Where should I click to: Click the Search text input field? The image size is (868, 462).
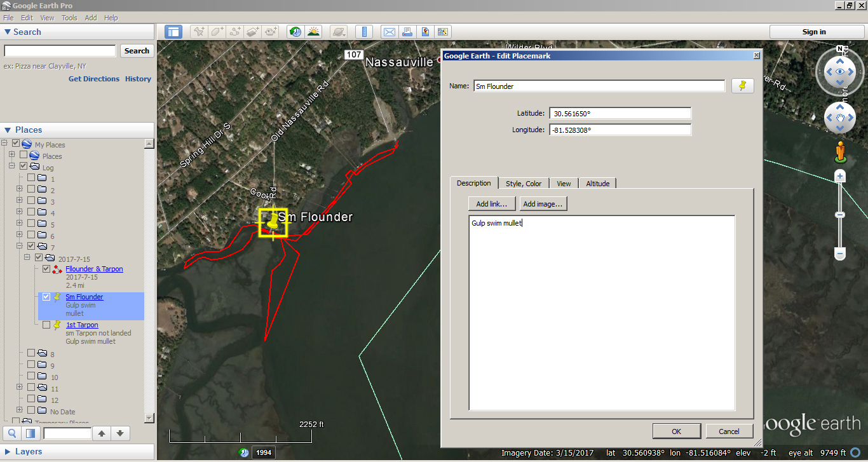60,51
